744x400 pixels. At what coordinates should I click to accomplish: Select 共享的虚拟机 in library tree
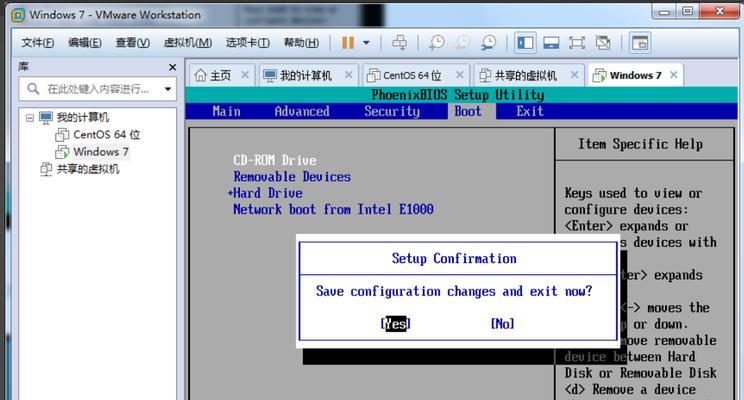(88, 169)
